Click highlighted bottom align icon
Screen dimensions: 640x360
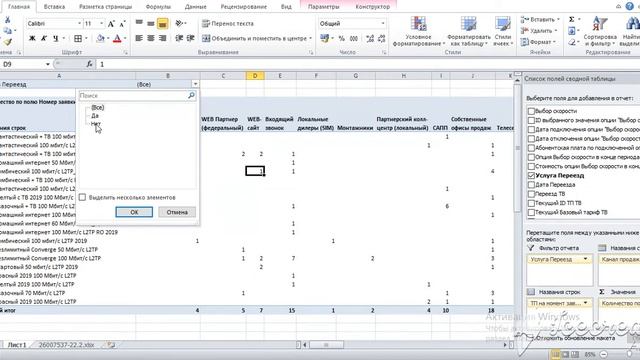point(162,24)
